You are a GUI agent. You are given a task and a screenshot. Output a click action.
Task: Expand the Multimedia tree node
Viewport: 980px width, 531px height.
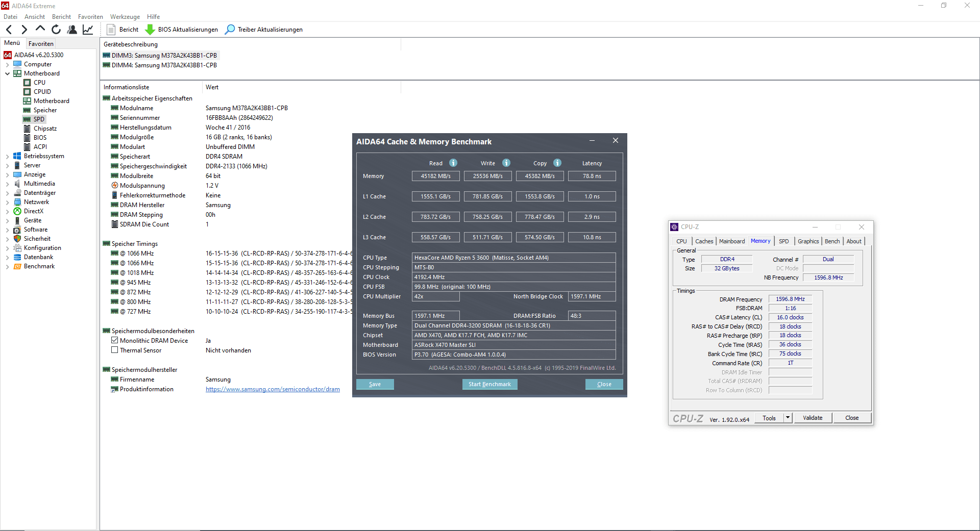[7, 184]
